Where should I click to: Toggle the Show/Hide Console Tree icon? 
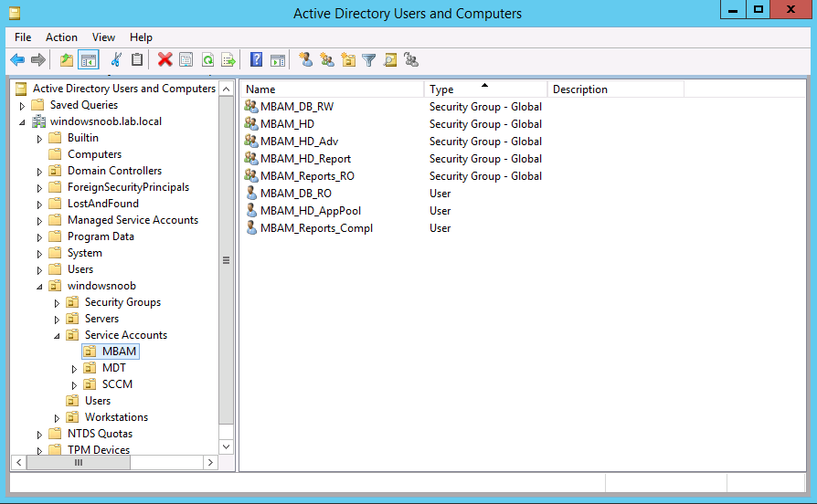89,60
